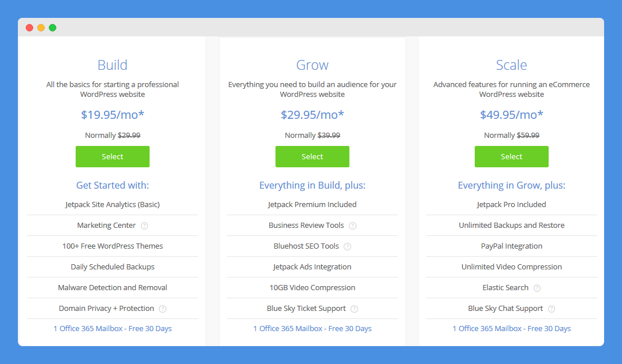Click the Build plan description about basics

tap(113, 89)
